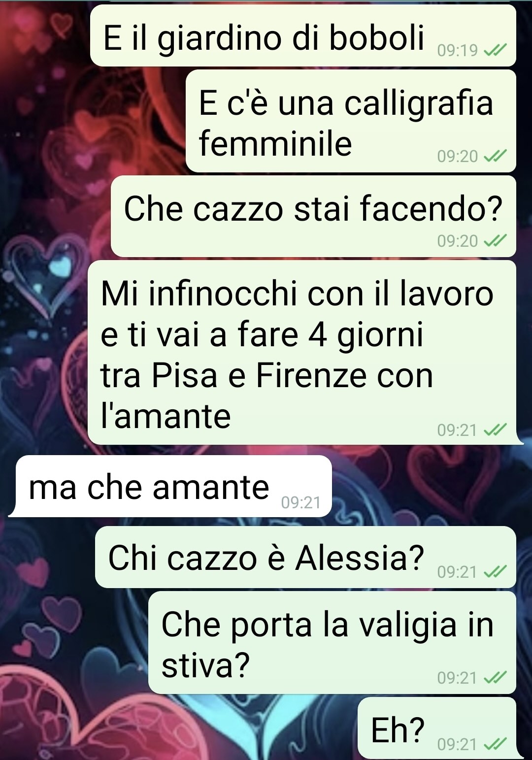Tap the 09:21 timestamp on 'ma che amante'

tap(301, 502)
